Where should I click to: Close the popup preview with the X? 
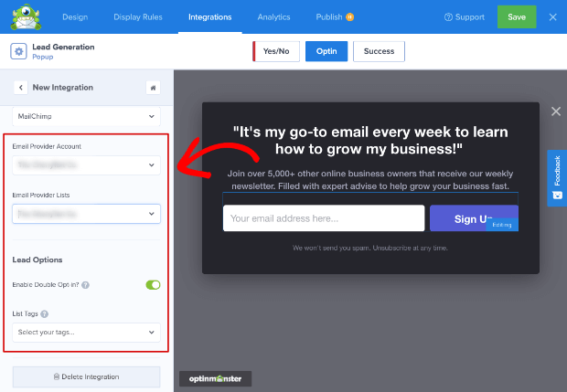tap(556, 111)
